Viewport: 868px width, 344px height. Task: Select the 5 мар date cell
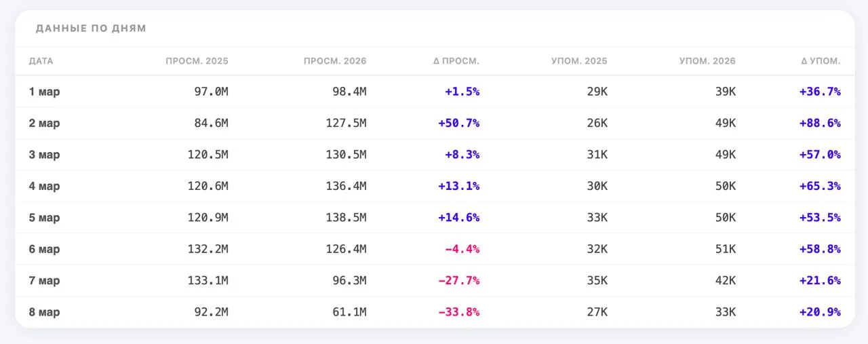[x=44, y=218]
